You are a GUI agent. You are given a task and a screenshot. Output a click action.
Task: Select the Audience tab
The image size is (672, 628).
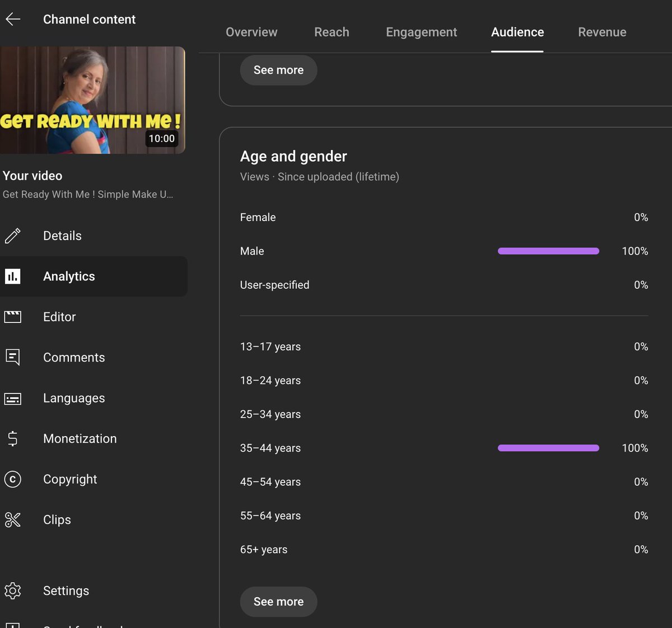[517, 32]
